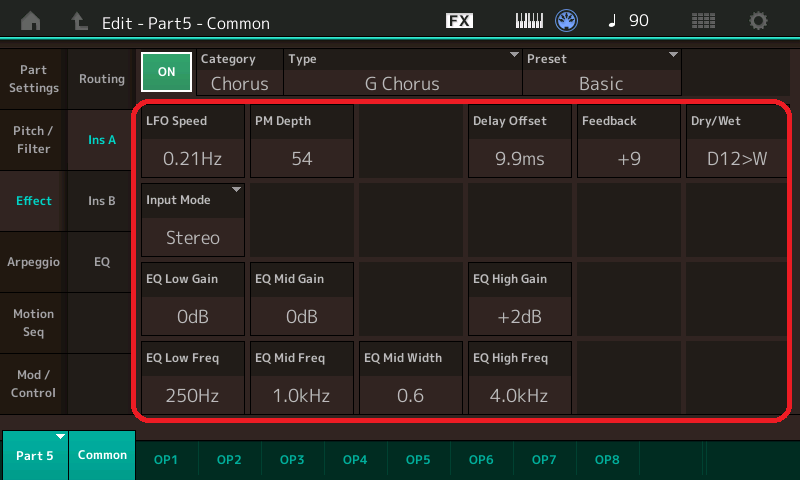Expand the Input Mode selector
This screenshot has height=480, width=800.
(x=193, y=219)
